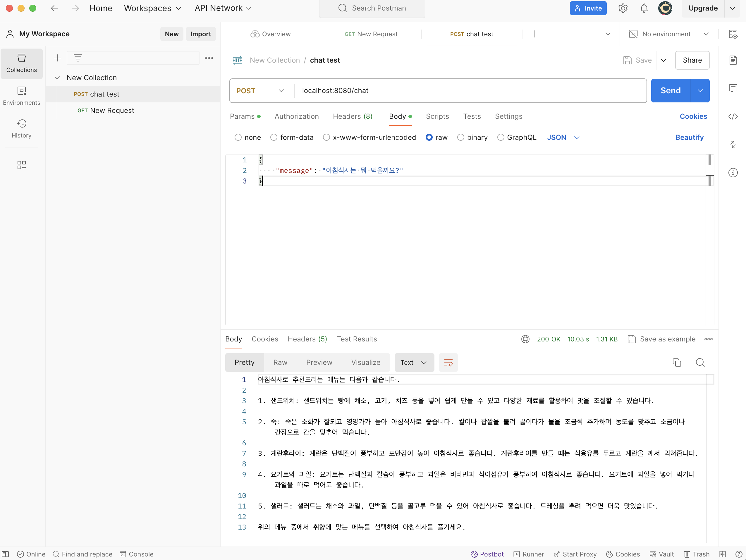Click the Beautify link
Image resolution: width=746 pixels, height=560 pixels.
pyautogui.click(x=689, y=137)
